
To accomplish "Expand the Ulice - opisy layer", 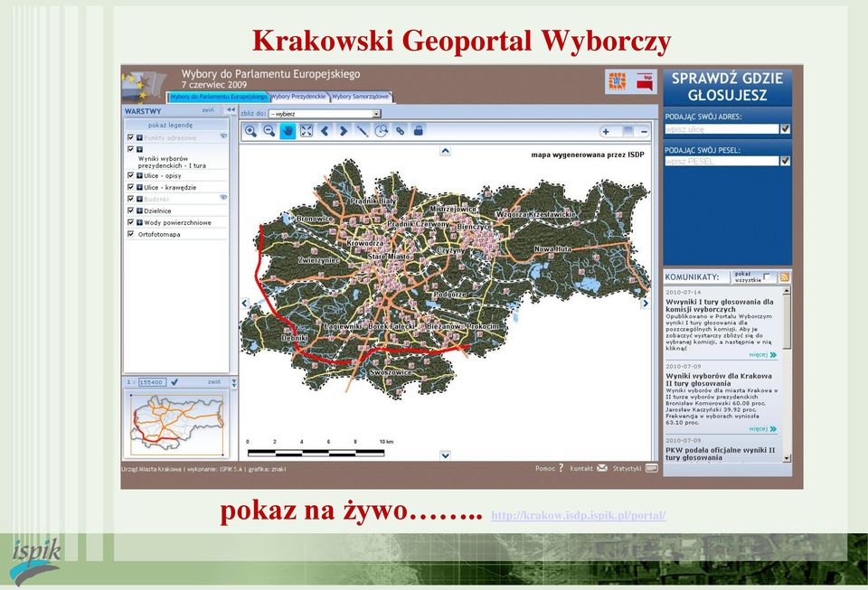I will pyautogui.click(x=139, y=175).
